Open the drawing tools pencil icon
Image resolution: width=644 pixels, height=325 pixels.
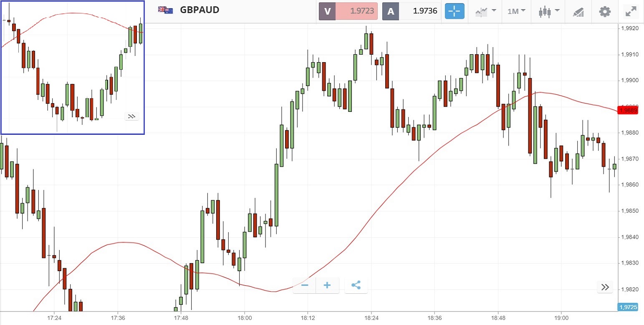578,12
